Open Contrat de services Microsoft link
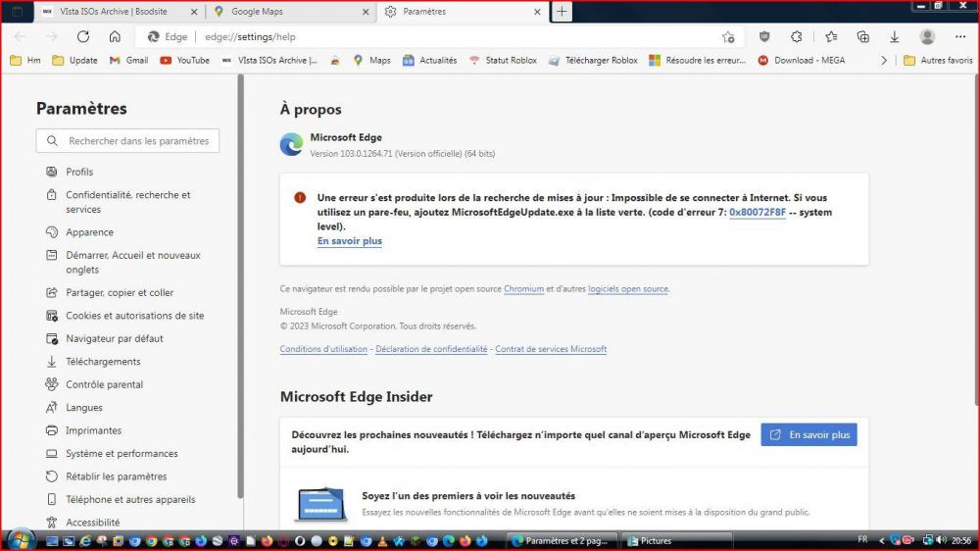Image resolution: width=980 pixels, height=551 pixels. (551, 349)
